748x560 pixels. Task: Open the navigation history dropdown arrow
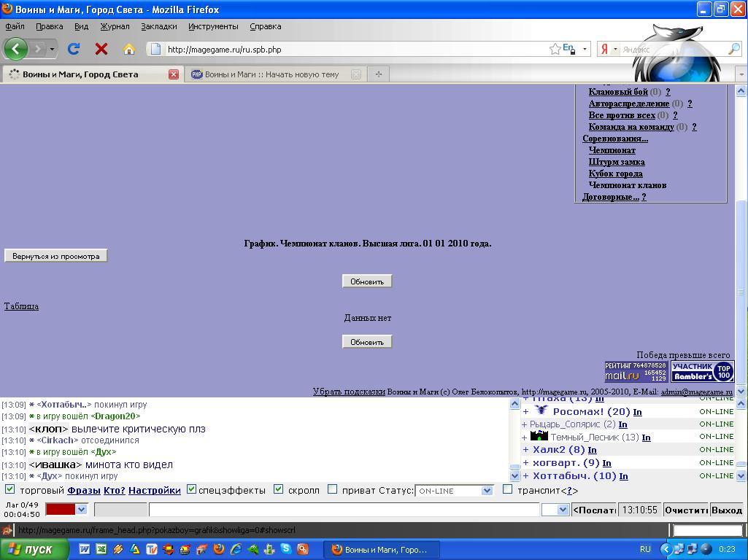(x=52, y=49)
